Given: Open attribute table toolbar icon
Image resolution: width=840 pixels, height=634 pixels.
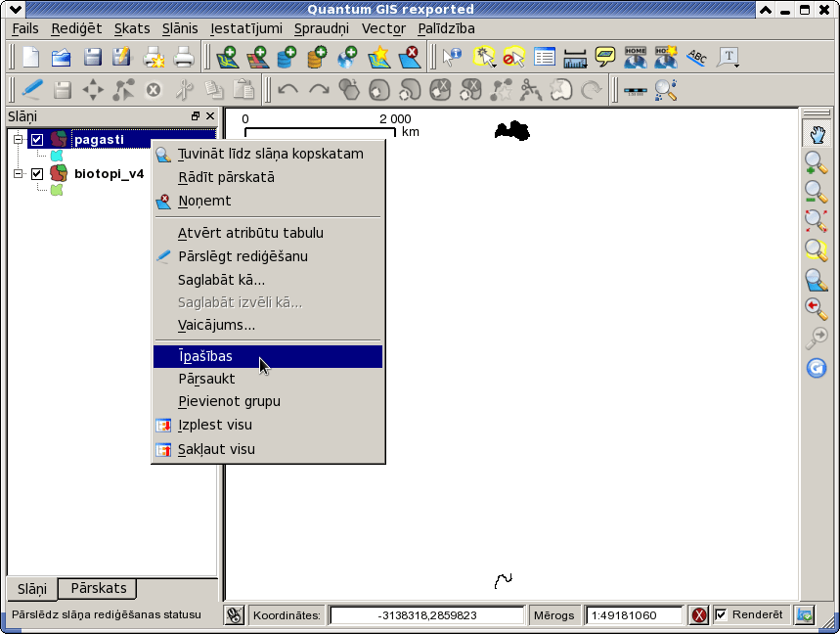Looking at the screenshot, I should [x=545, y=57].
